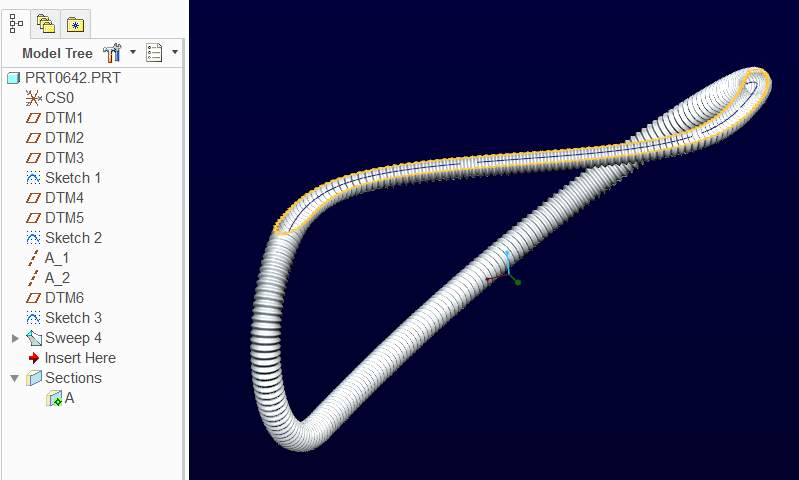Select DTM5 datum plane icon

tap(33, 218)
